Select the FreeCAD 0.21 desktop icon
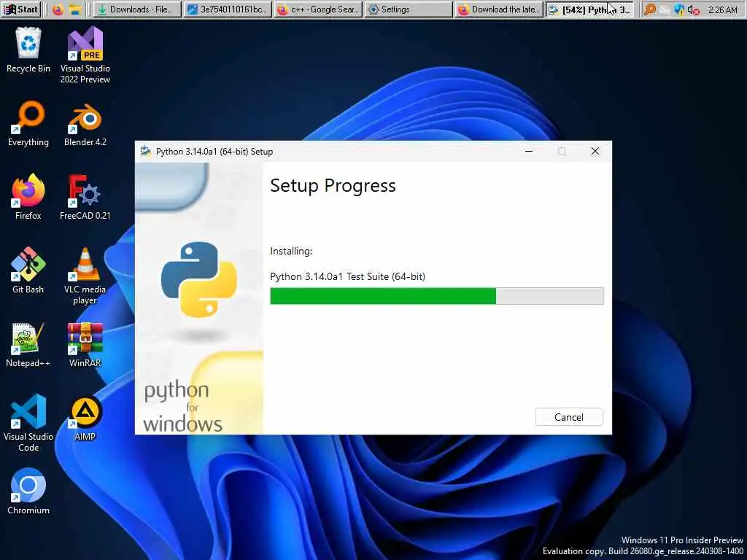This screenshot has width=747, height=560. point(85,197)
